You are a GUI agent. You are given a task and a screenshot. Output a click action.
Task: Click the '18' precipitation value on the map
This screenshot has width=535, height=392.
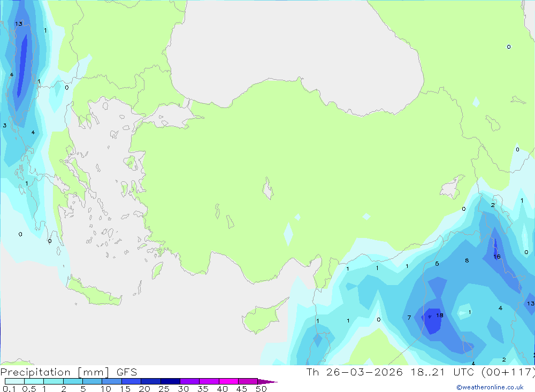(439, 315)
